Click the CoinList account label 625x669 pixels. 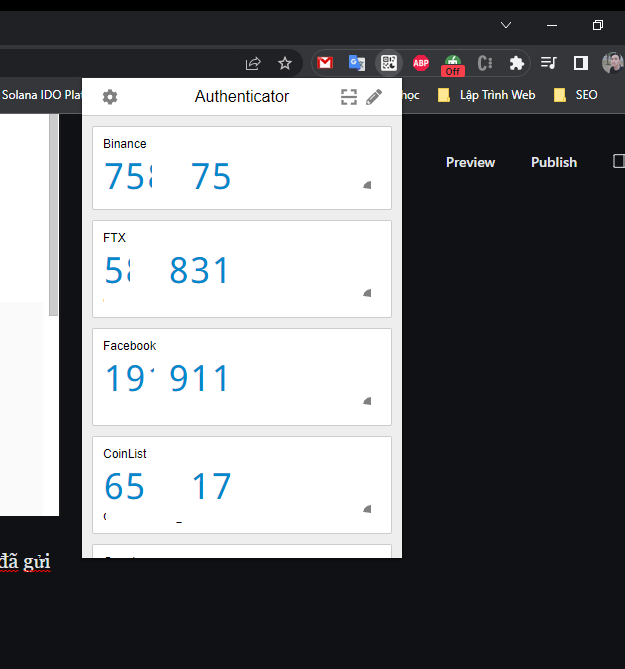pyautogui.click(x=125, y=454)
